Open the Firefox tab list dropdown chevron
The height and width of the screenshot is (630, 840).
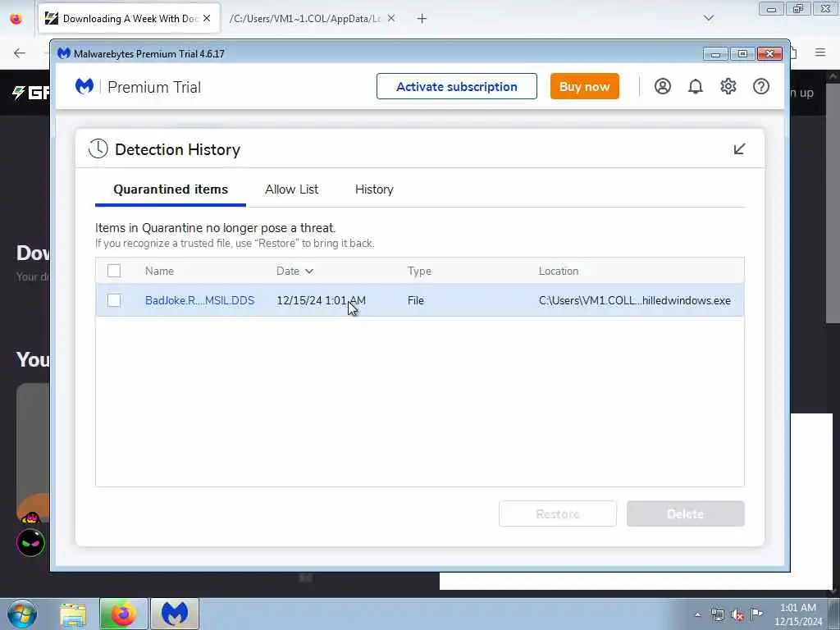[708, 18]
